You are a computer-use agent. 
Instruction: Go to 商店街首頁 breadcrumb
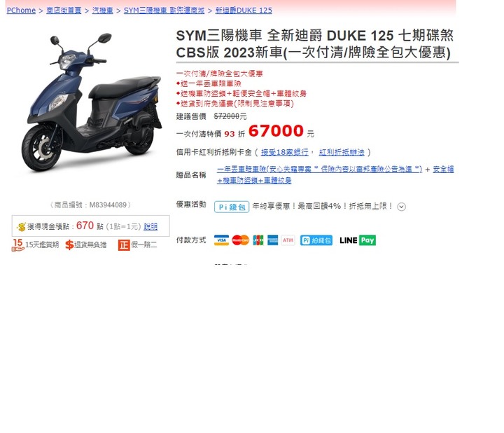click(x=64, y=11)
